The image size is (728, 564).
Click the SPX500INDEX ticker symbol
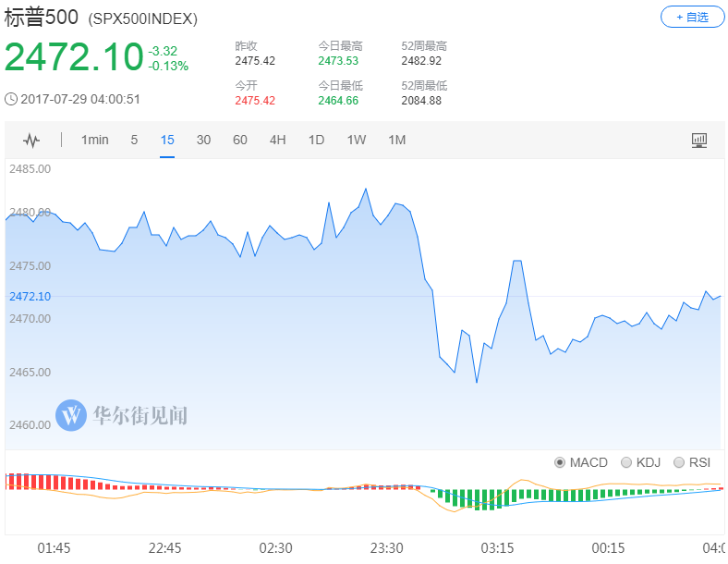[142, 19]
